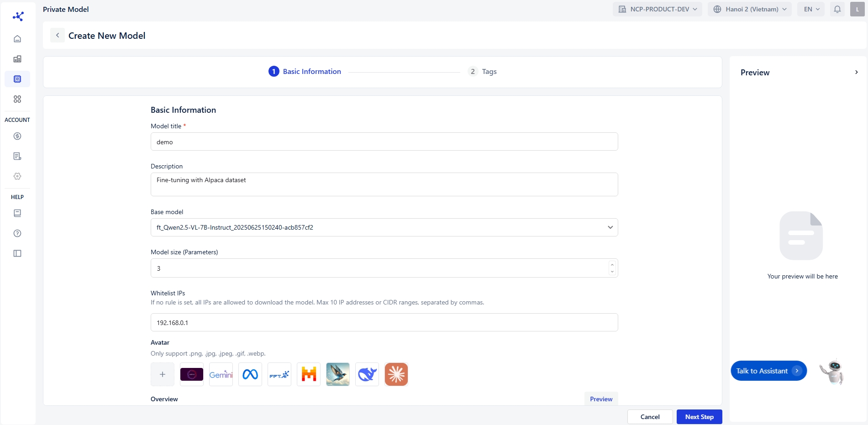Screen dimensions: 868x425
Task: Pick the DeepSeek whale avatar
Action: click(367, 374)
